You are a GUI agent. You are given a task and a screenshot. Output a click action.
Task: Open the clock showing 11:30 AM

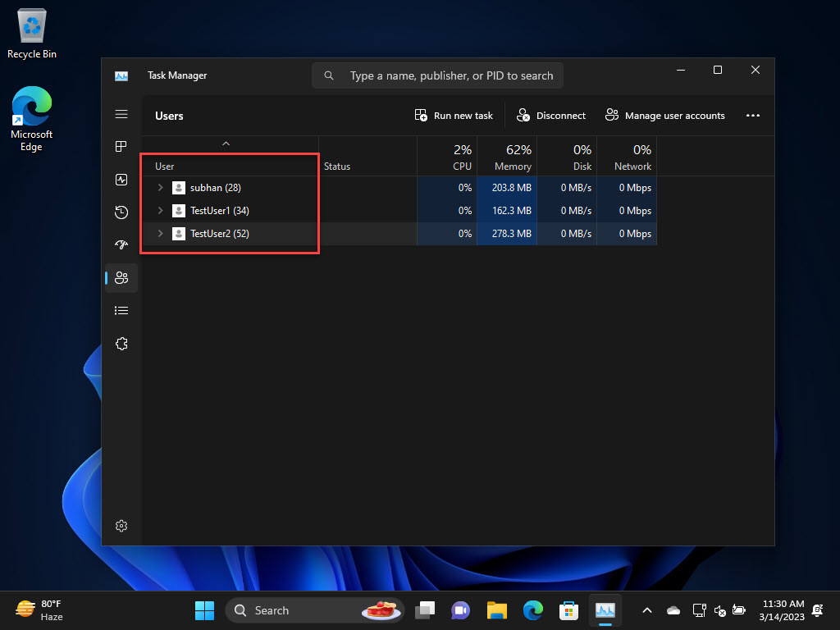[x=782, y=610]
